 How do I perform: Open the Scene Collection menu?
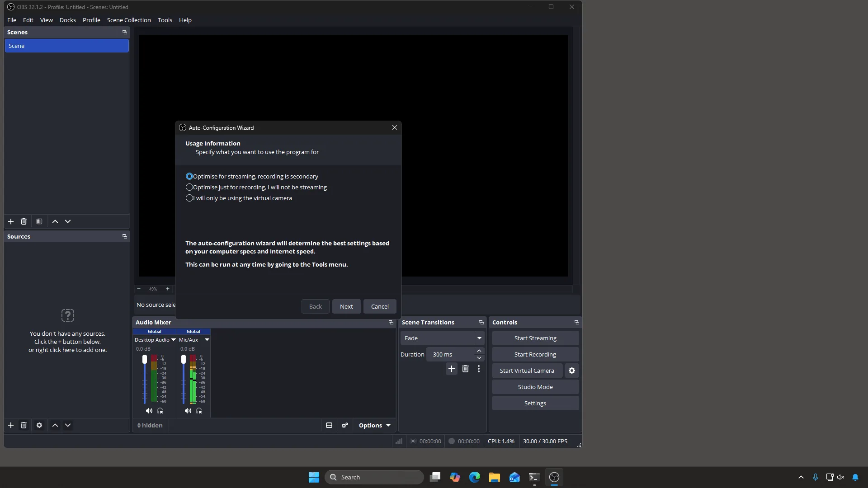[129, 20]
